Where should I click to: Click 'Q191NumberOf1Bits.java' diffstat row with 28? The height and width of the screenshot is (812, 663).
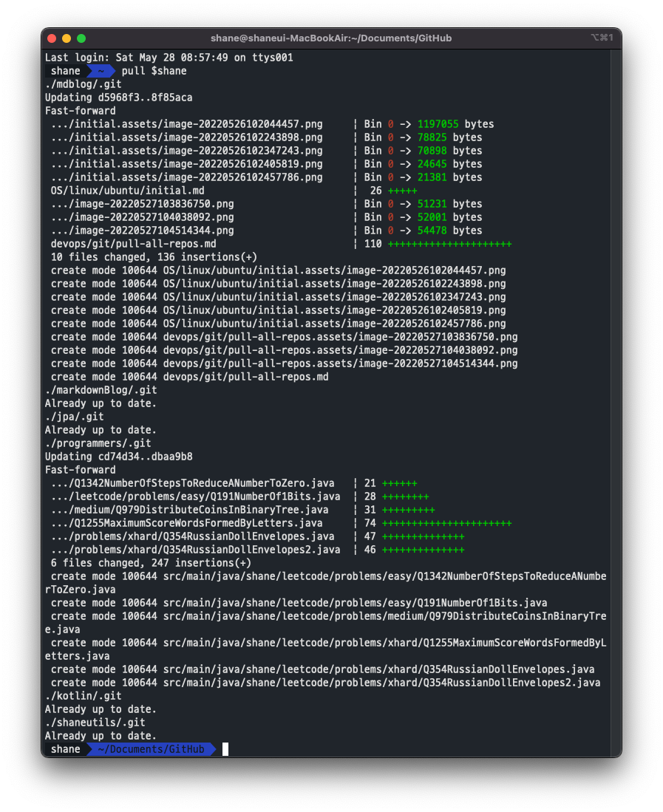[x=239, y=497]
